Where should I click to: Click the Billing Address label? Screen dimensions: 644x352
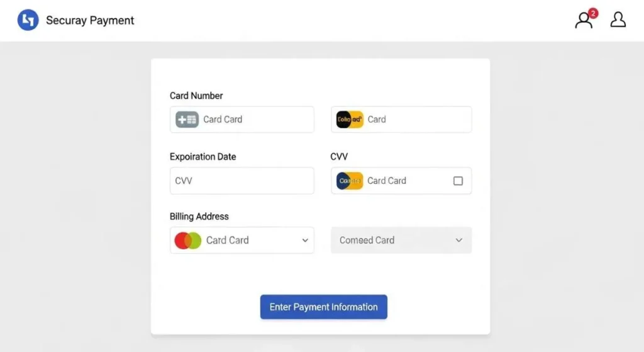(199, 216)
